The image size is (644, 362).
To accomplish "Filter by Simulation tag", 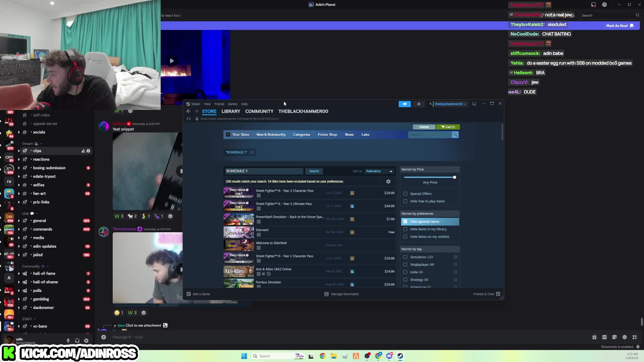I will (x=406, y=257).
